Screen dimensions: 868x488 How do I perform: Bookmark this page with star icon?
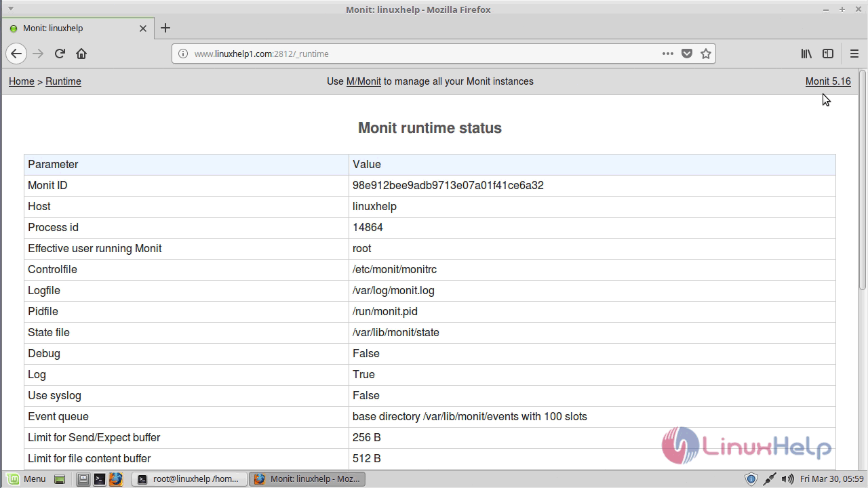click(x=706, y=54)
